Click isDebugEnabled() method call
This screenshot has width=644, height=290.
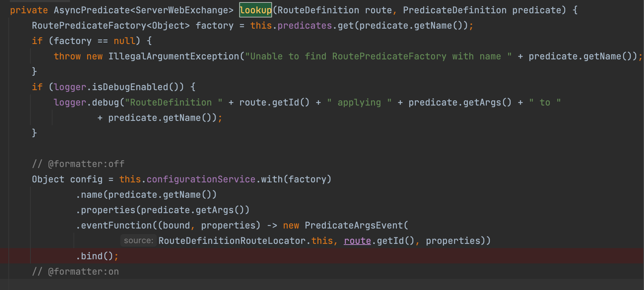click(x=138, y=87)
